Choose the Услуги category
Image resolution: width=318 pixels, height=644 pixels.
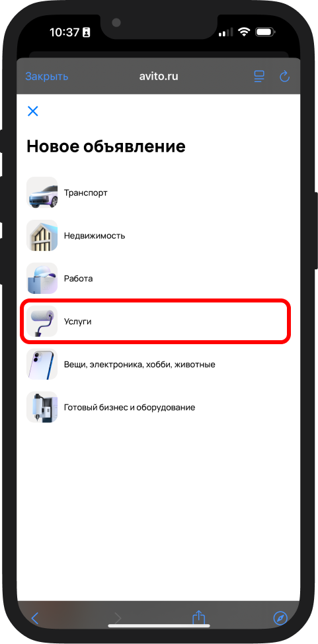tap(156, 322)
